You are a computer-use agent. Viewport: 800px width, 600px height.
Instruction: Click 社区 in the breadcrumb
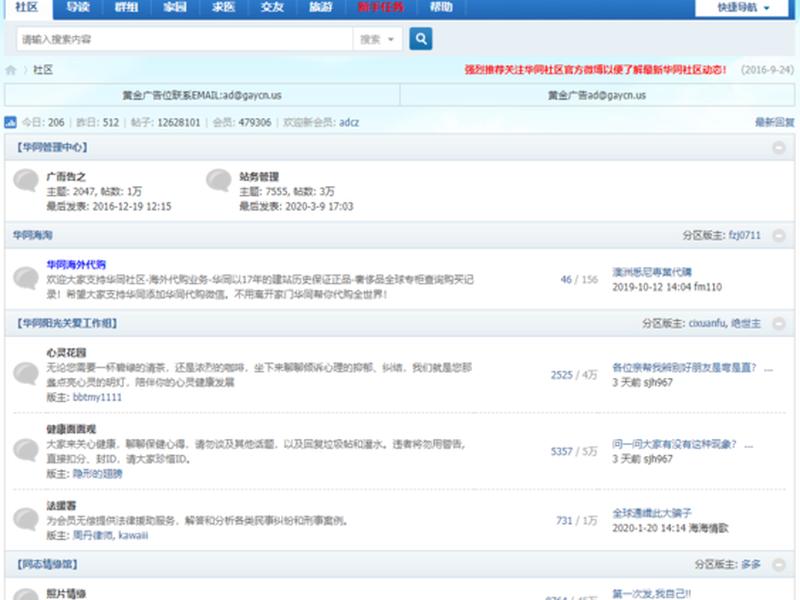[x=43, y=70]
